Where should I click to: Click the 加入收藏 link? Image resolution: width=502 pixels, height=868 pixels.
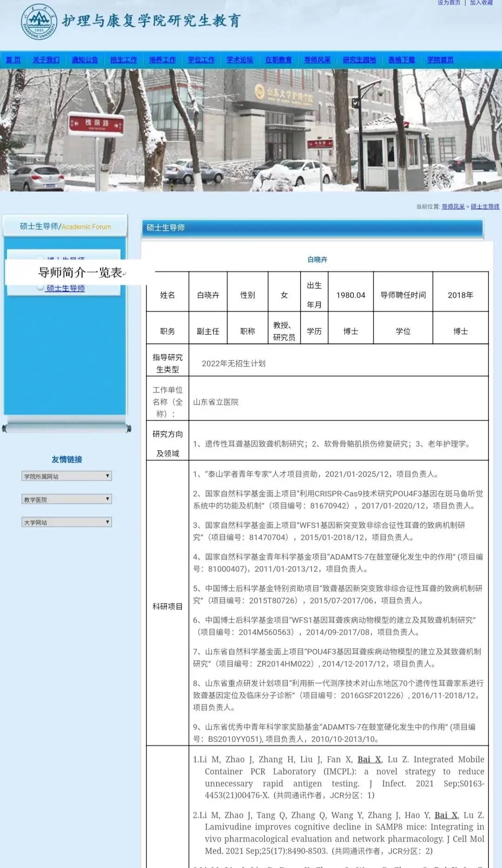tap(482, 3)
